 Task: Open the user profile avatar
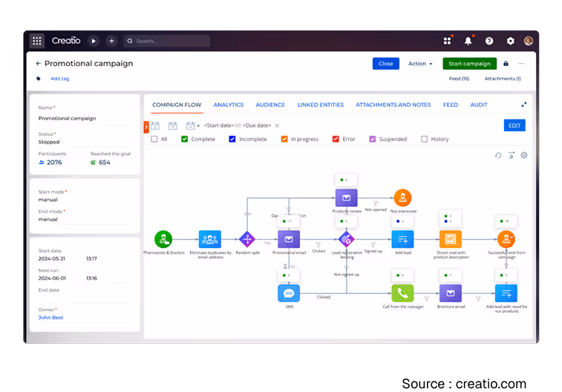[x=529, y=41]
